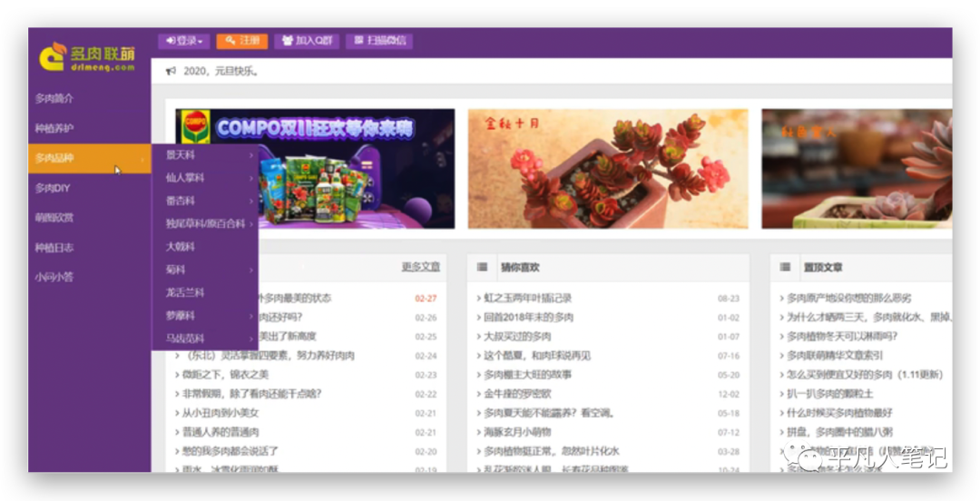Open article 多肉植物冬天可以淋雨吗?
The height and width of the screenshot is (501, 980).
tap(842, 337)
